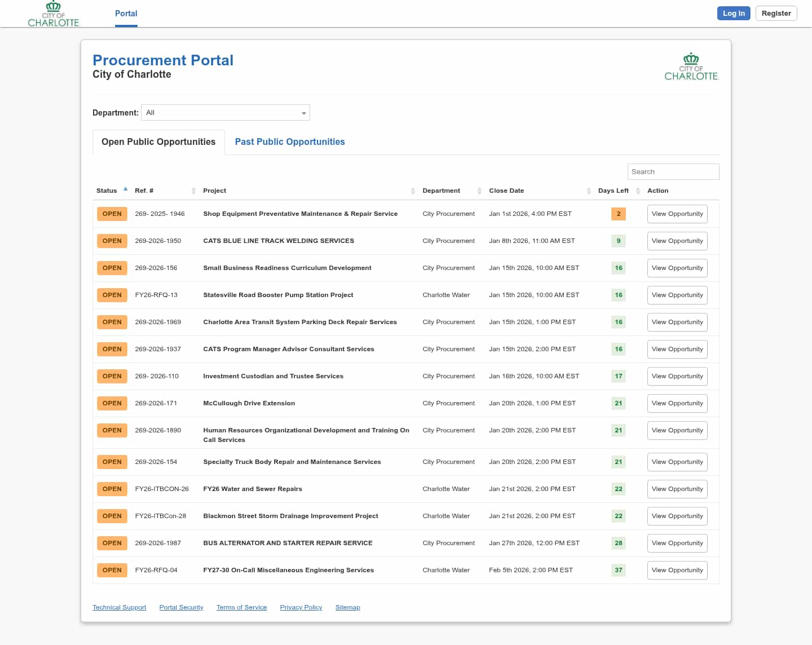The width and height of the screenshot is (812, 645).
Task: Click the Register button
Action: click(776, 14)
